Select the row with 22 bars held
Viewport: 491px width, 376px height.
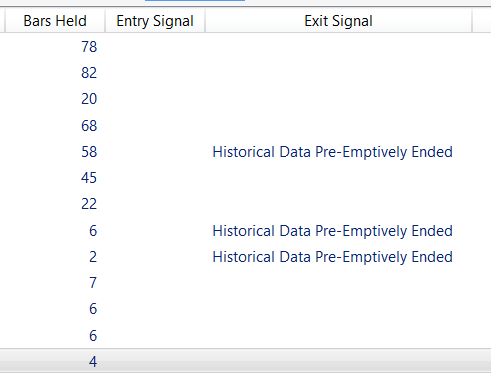[245, 204]
